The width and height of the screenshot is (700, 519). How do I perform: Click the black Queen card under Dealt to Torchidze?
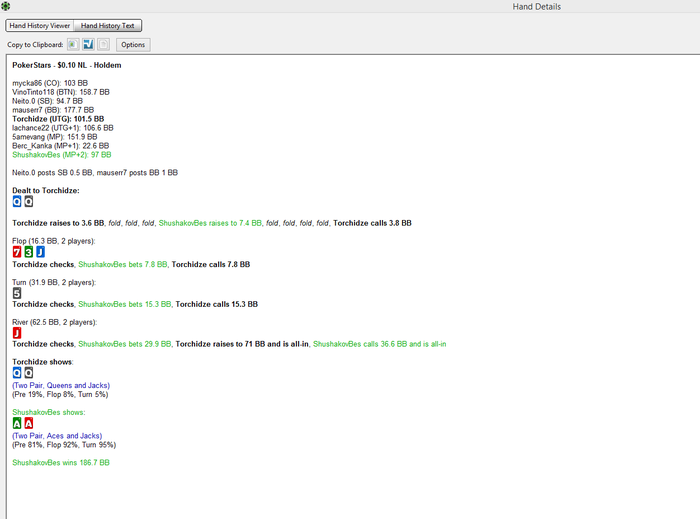point(29,202)
